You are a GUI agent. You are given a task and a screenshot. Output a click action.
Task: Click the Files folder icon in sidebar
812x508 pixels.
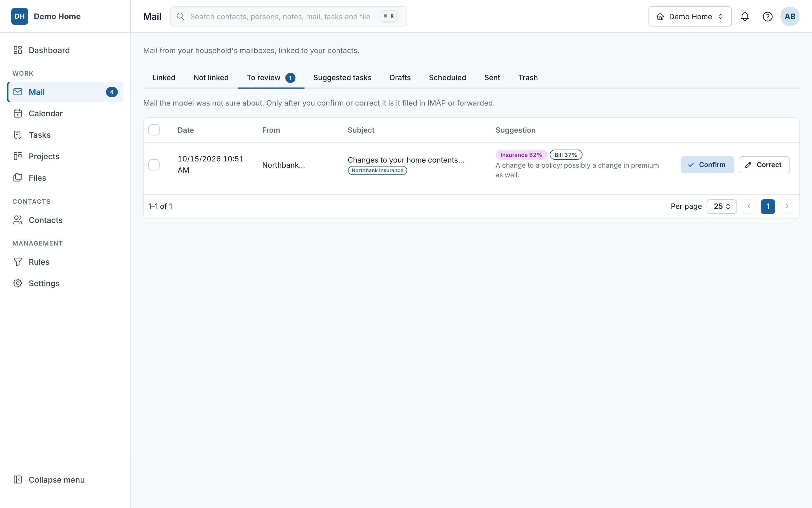click(18, 178)
